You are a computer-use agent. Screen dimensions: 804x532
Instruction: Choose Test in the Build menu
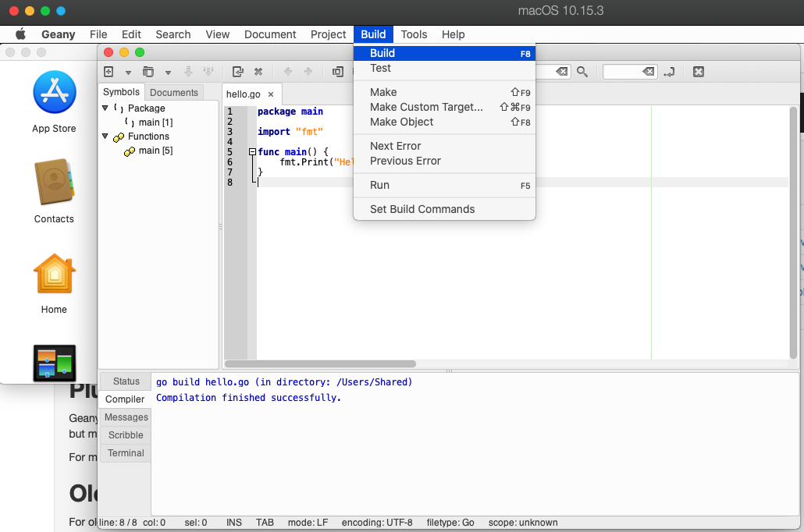point(445,68)
